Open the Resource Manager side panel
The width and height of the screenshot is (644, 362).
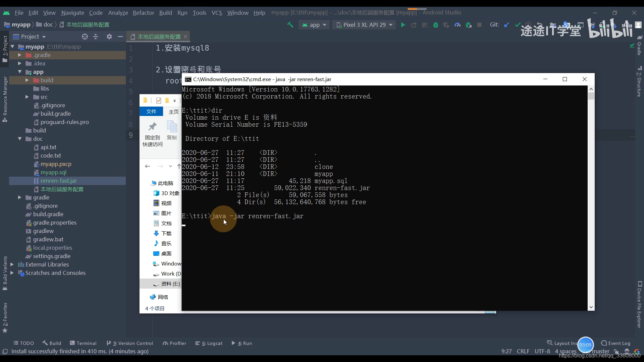pos(5,99)
